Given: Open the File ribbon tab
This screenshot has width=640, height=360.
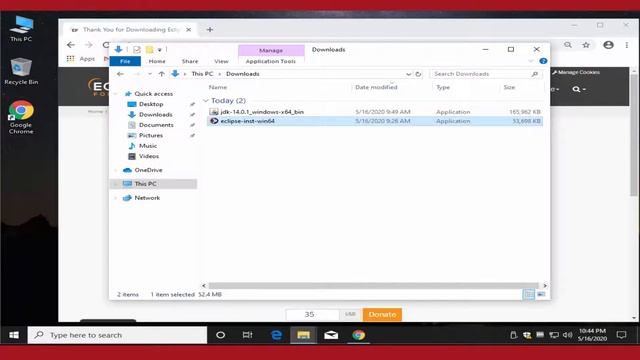Looking at the screenshot, I should (x=125, y=61).
